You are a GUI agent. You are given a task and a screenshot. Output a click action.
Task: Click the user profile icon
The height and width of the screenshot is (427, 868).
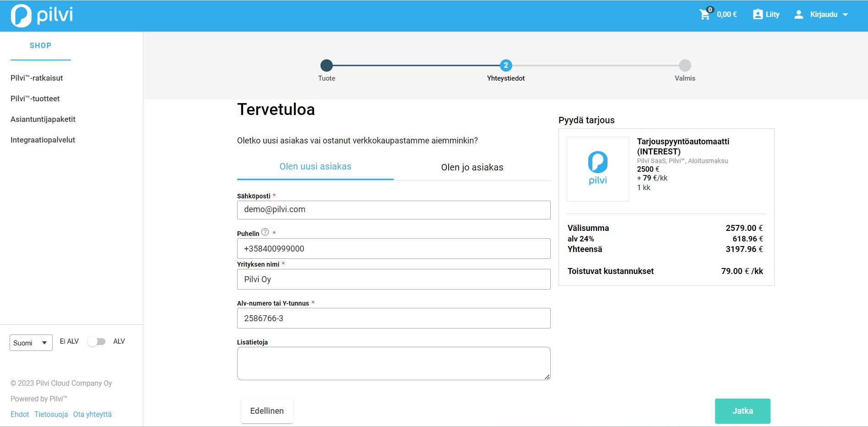[799, 14]
